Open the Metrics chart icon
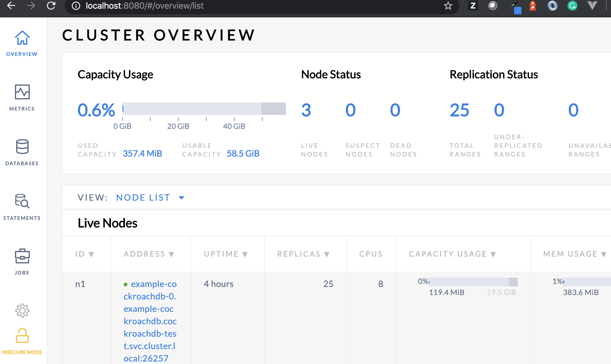The image size is (611, 364). pos(22,92)
